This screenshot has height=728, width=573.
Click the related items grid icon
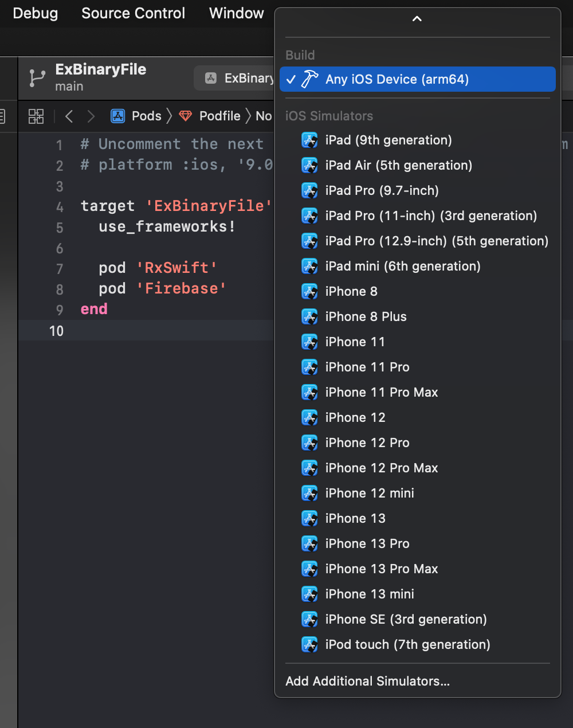click(x=36, y=116)
